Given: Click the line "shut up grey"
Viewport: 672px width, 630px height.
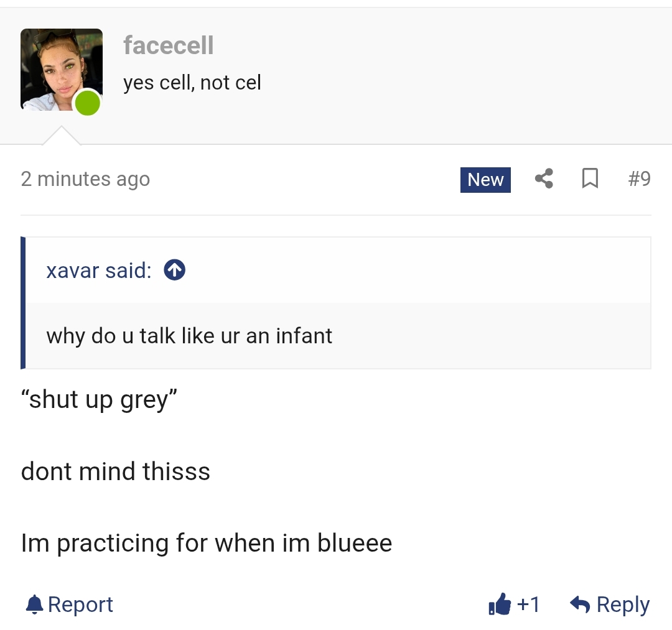Looking at the screenshot, I should [x=99, y=400].
